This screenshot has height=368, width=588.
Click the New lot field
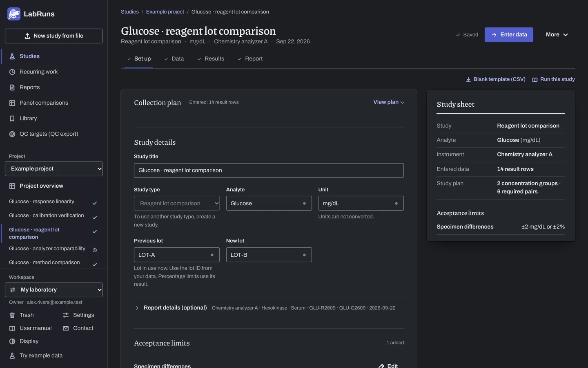[269, 255]
